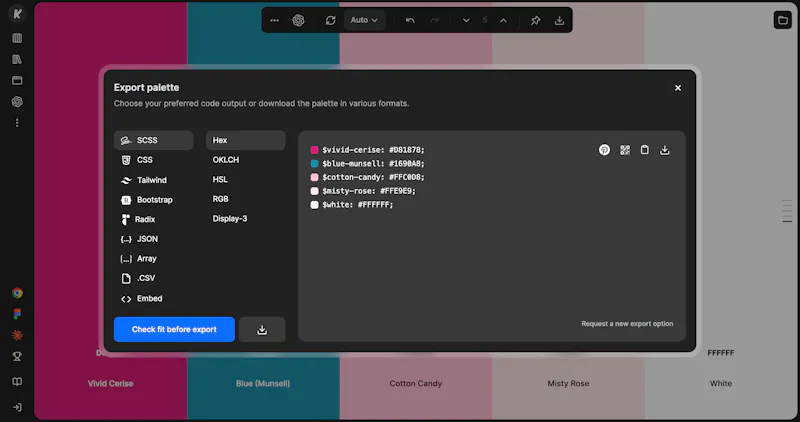Image resolution: width=800 pixels, height=422 pixels.
Task: Select the JSON export format
Action: (154, 239)
